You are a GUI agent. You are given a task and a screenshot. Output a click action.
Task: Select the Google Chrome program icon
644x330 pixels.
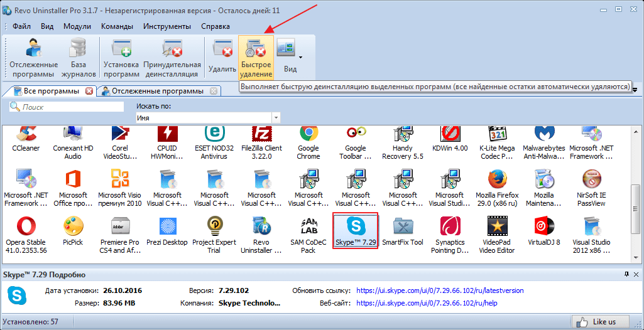point(308,138)
